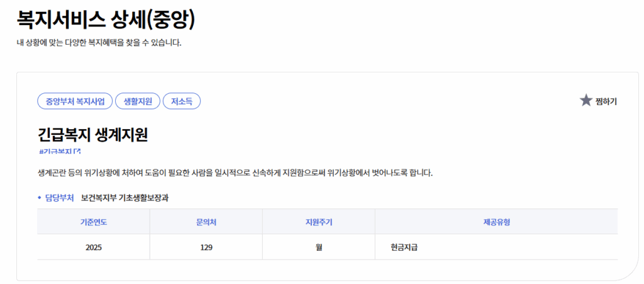644x284 pixels.
Task: Click the 담당부처 label
Action: [59, 198]
